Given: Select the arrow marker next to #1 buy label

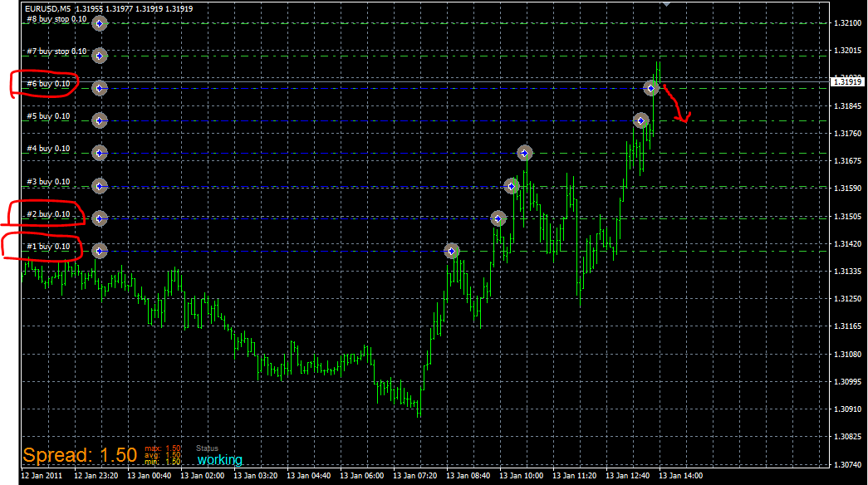Looking at the screenshot, I should tap(100, 252).
